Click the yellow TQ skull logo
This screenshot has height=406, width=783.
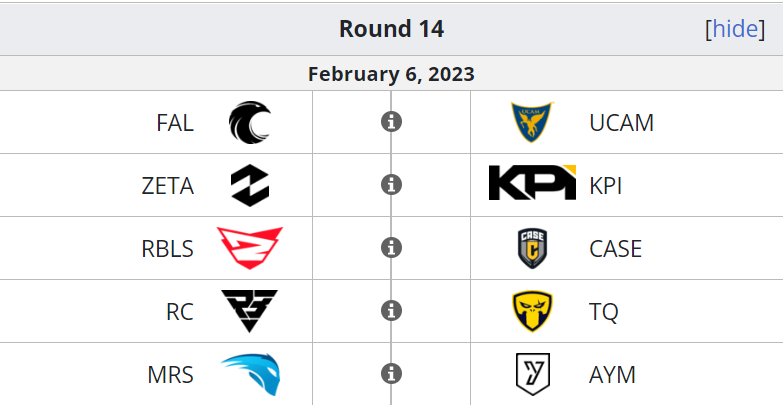[532, 311]
